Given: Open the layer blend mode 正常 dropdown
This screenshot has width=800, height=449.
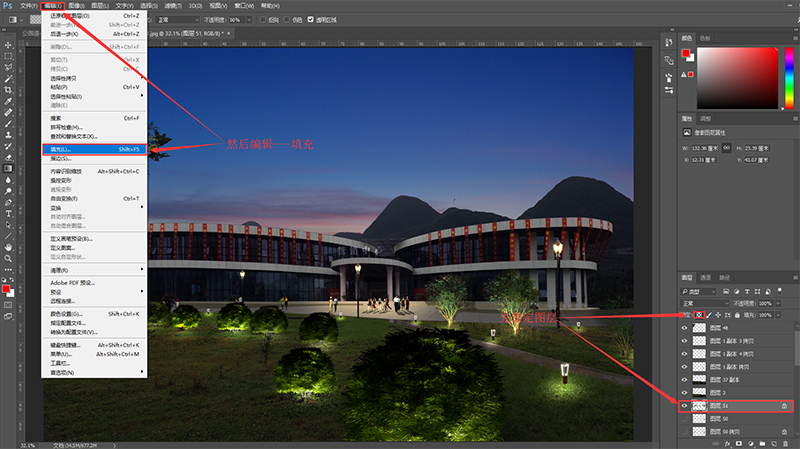Looking at the screenshot, I should click(703, 302).
